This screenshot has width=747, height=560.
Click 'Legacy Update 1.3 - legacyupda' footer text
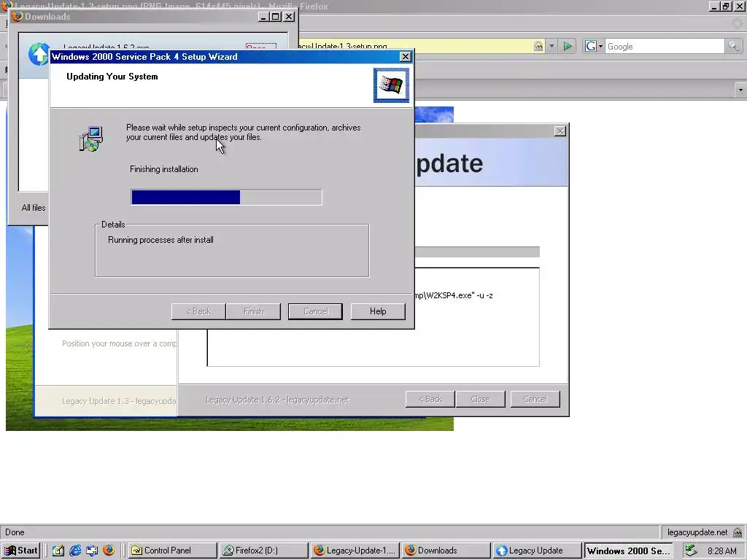click(119, 401)
